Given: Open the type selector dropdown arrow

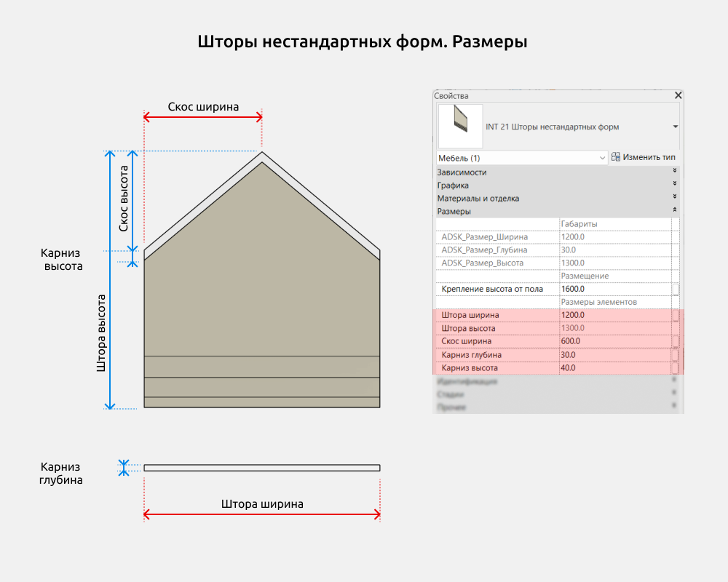Looking at the screenshot, I should pos(675,127).
